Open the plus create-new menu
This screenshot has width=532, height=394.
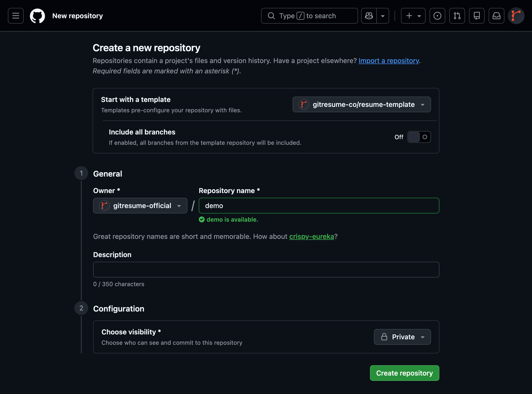click(x=413, y=16)
